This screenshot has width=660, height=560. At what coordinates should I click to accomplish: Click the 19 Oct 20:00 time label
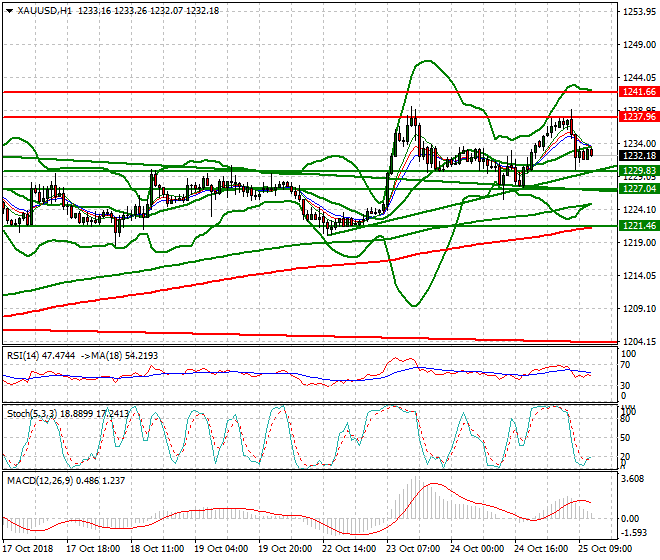[x=285, y=549]
